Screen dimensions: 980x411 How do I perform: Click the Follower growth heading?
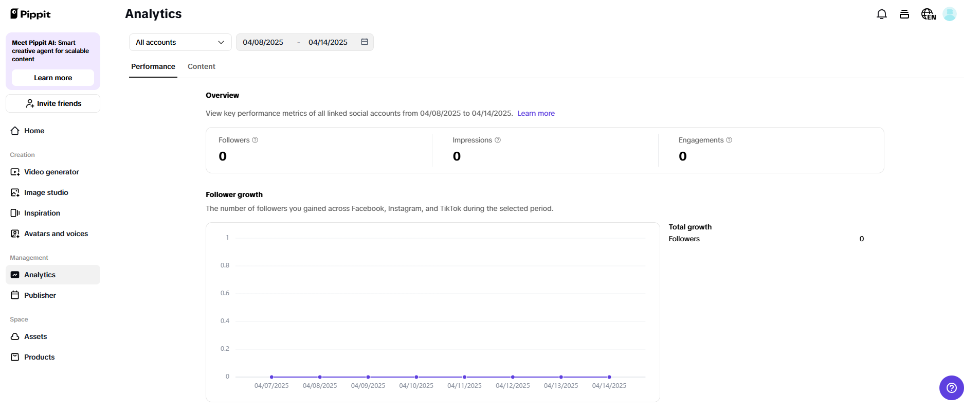click(234, 194)
